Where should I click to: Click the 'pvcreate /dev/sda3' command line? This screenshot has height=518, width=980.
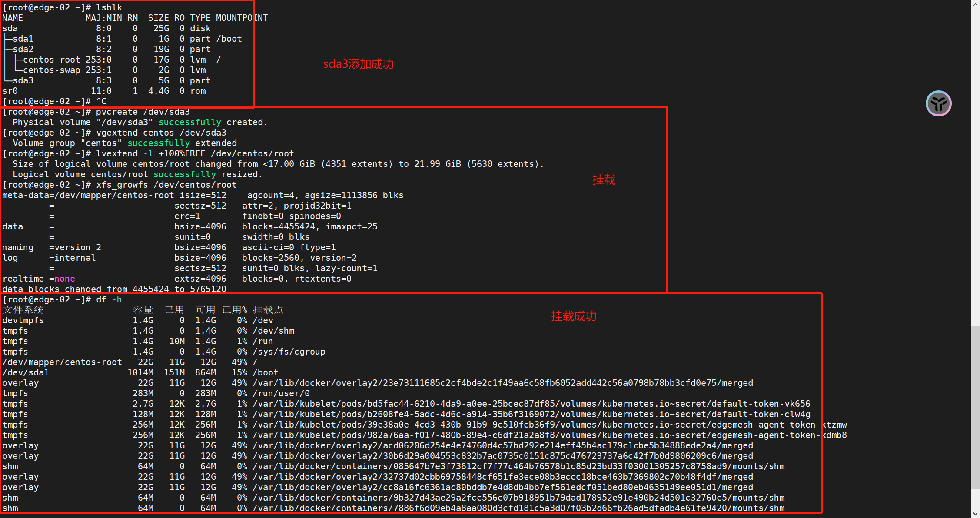pyautogui.click(x=143, y=112)
